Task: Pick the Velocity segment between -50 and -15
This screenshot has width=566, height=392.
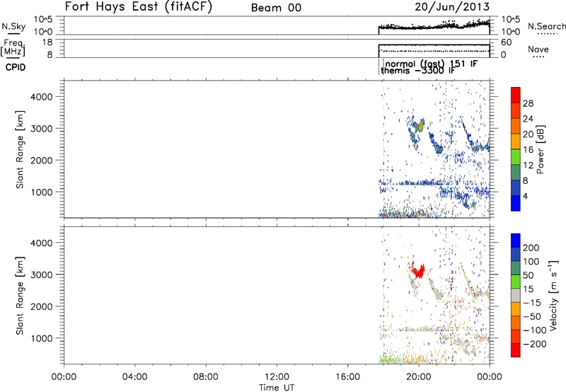Action: point(516,309)
